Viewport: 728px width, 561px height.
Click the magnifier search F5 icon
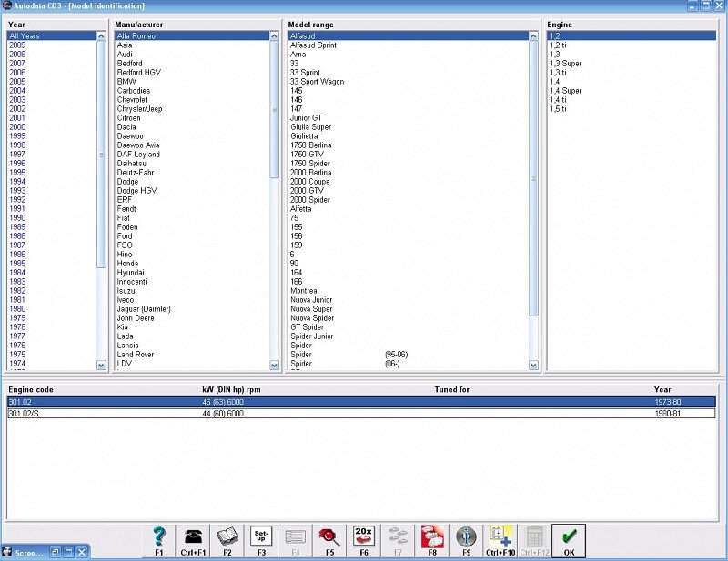(329, 541)
